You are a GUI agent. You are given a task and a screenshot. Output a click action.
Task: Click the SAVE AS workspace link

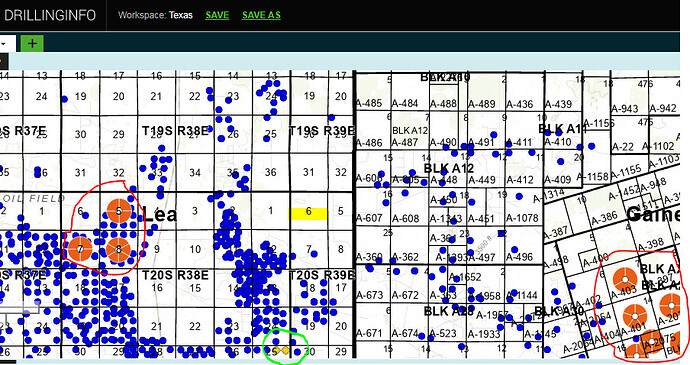pos(261,15)
